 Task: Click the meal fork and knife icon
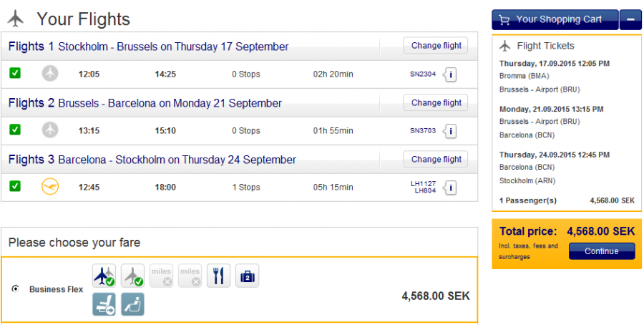(x=218, y=276)
